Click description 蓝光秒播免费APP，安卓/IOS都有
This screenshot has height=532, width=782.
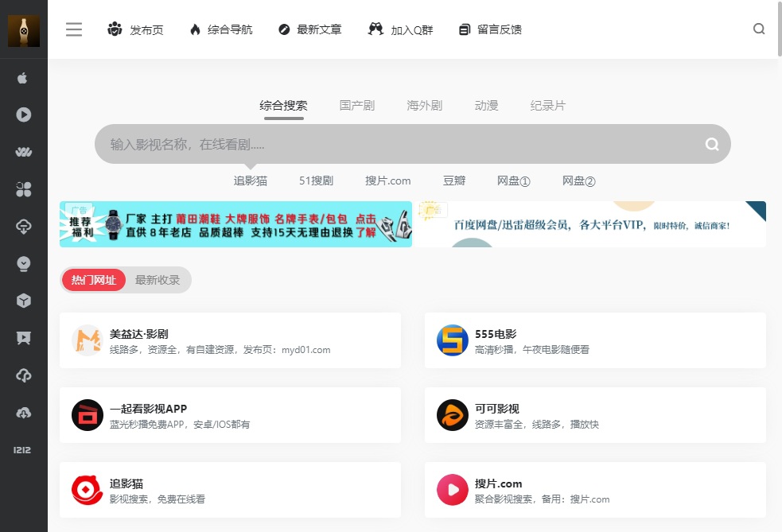coord(180,425)
